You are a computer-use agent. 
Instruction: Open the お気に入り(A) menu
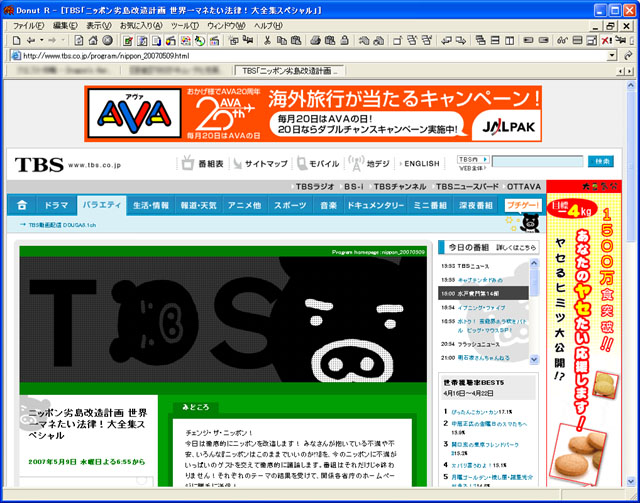coord(141,26)
